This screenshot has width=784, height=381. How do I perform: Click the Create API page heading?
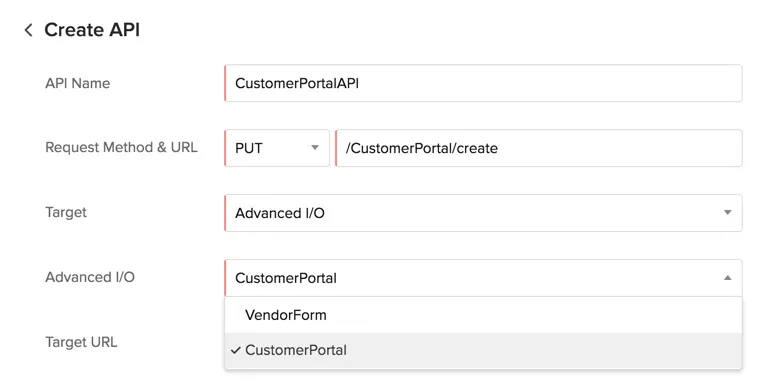(x=92, y=30)
